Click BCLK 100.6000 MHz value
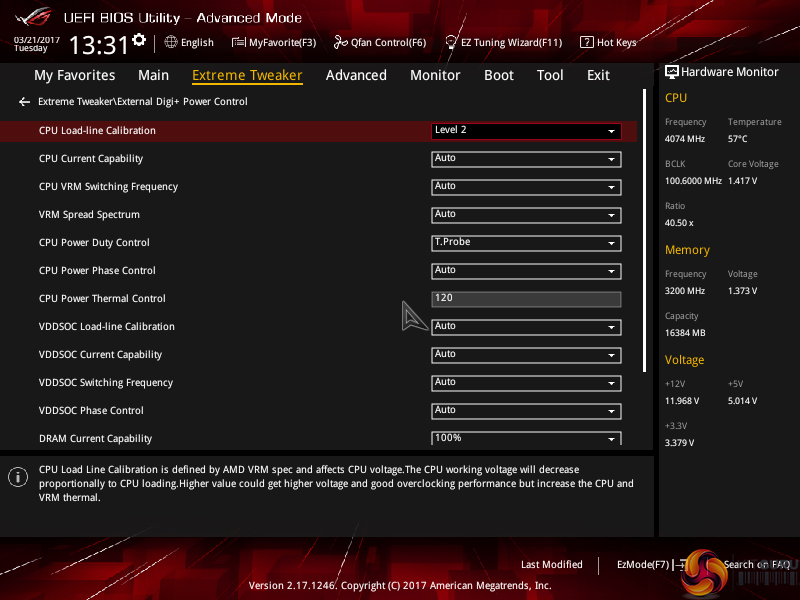Screen dimensions: 800x600 (693, 181)
